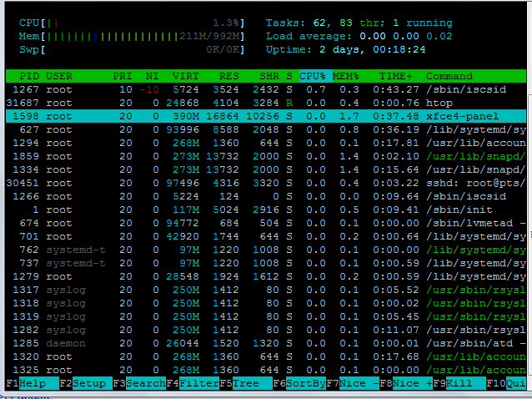532x399 pixels.
Task: Select the sshd: root@pts process row
Action: [267, 183]
